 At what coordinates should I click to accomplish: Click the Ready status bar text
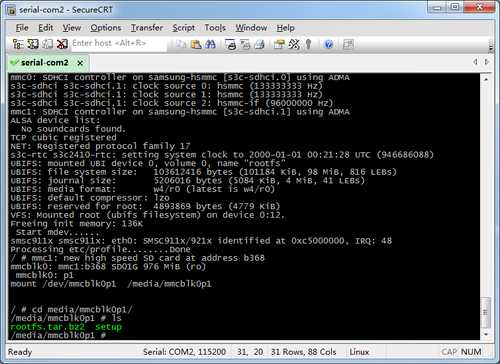(x=20, y=352)
